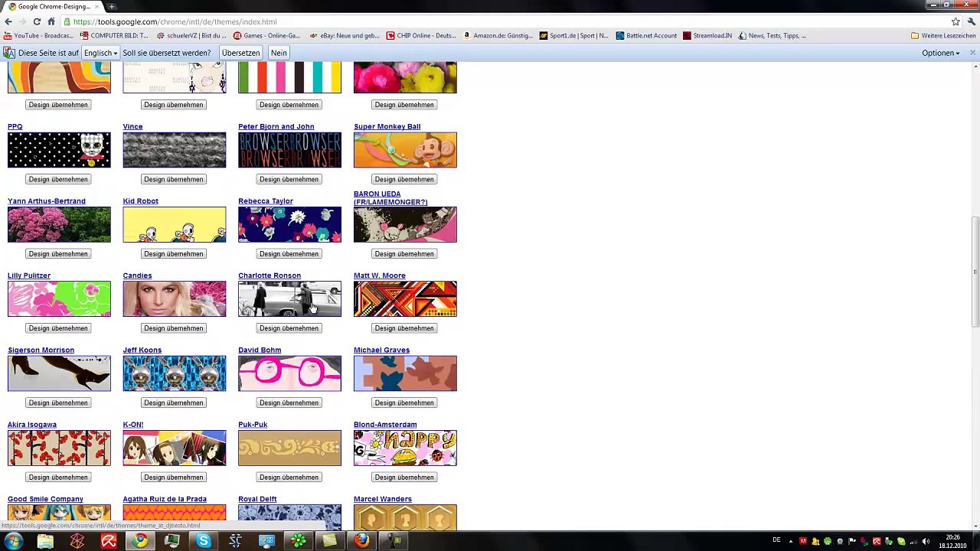This screenshot has width=980, height=551.
Task: Click the K-ON! anime theme thumbnail
Action: pos(175,448)
